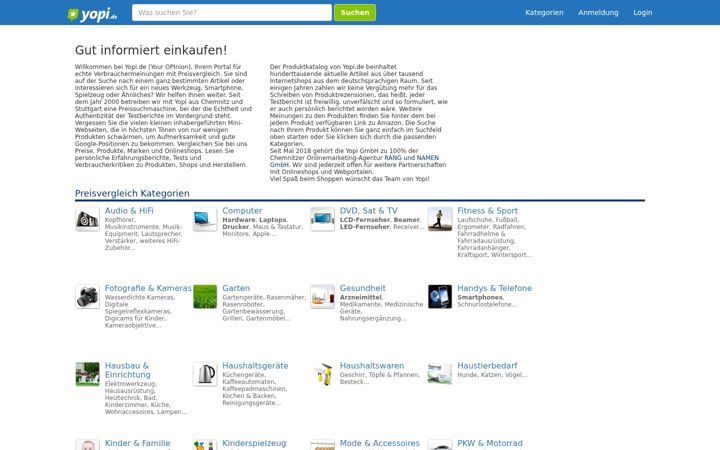
Task: Open the Hausbau & Einrichtung category link
Action: click(x=128, y=370)
